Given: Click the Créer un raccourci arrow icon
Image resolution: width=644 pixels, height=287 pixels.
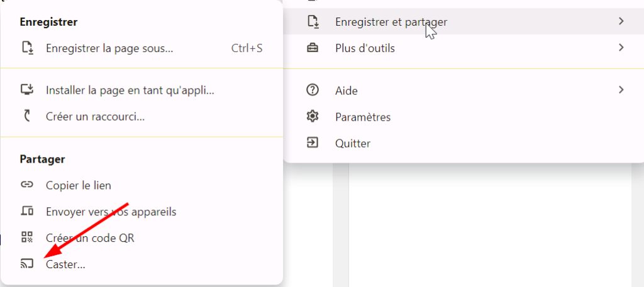Looking at the screenshot, I should pos(26,116).
